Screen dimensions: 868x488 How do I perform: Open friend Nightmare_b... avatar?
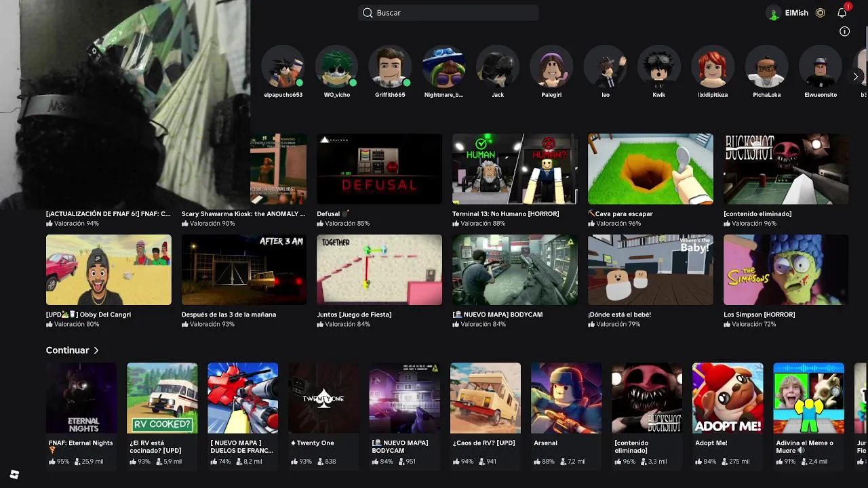click(x=443, y=67)
